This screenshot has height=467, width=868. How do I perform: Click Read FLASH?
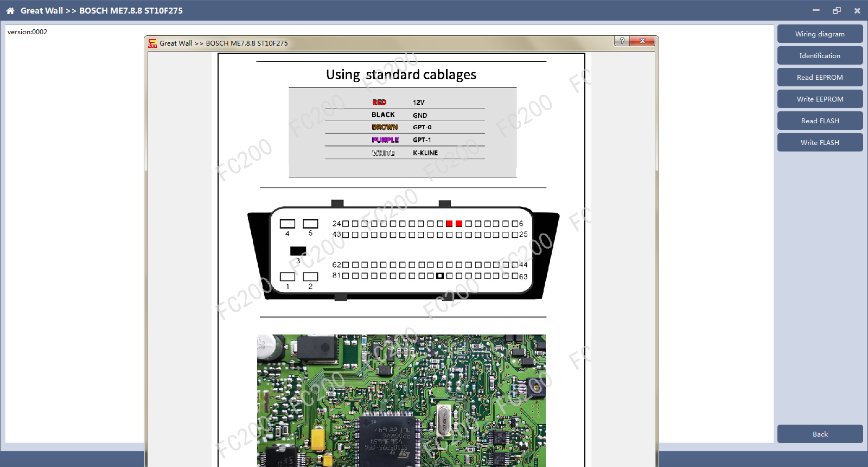pos(820,121)
